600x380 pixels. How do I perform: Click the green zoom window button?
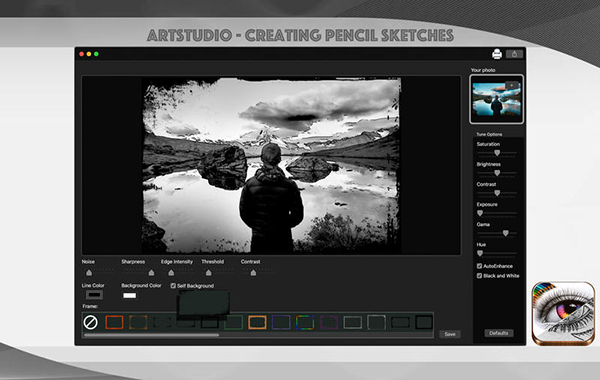coord(96,54)
